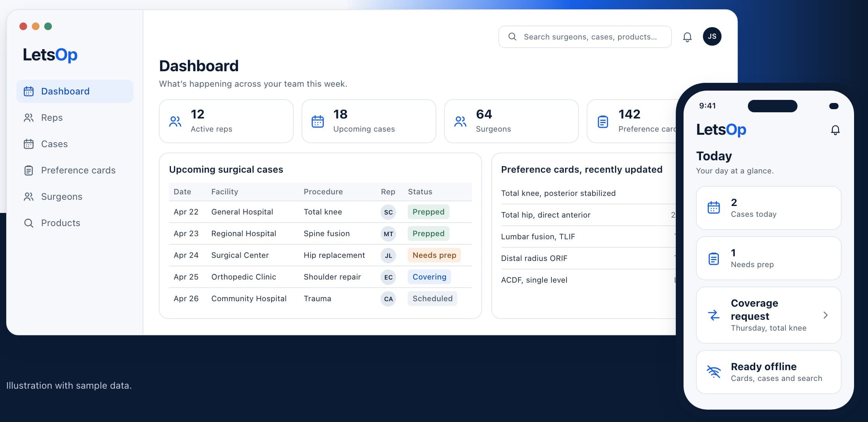This screenshot has height=422, width=868.
Task: Open Surgeons in the sidebar
Action: click(75, 197)
